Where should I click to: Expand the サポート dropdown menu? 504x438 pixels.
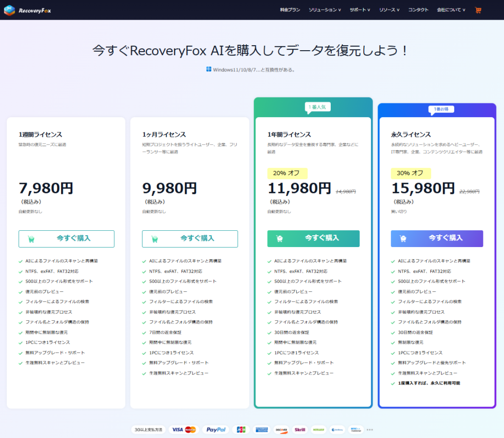[360, 10]
